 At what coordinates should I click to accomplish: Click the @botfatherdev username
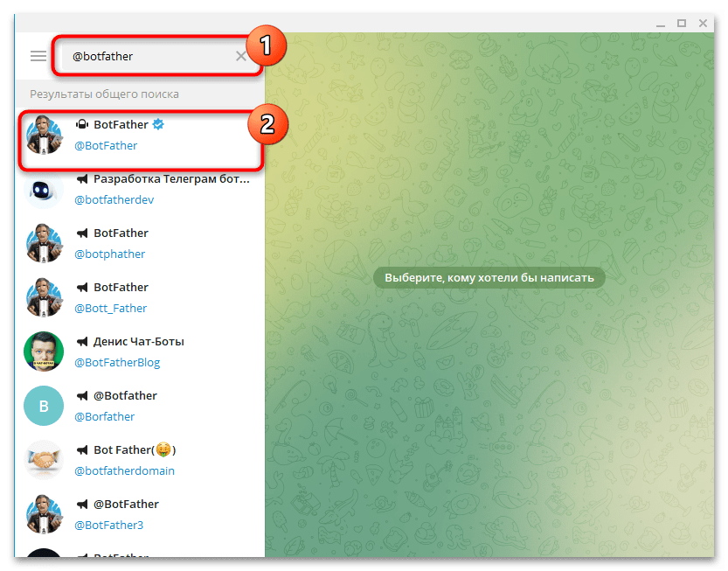pyautogui.click(x=114, y=199)
